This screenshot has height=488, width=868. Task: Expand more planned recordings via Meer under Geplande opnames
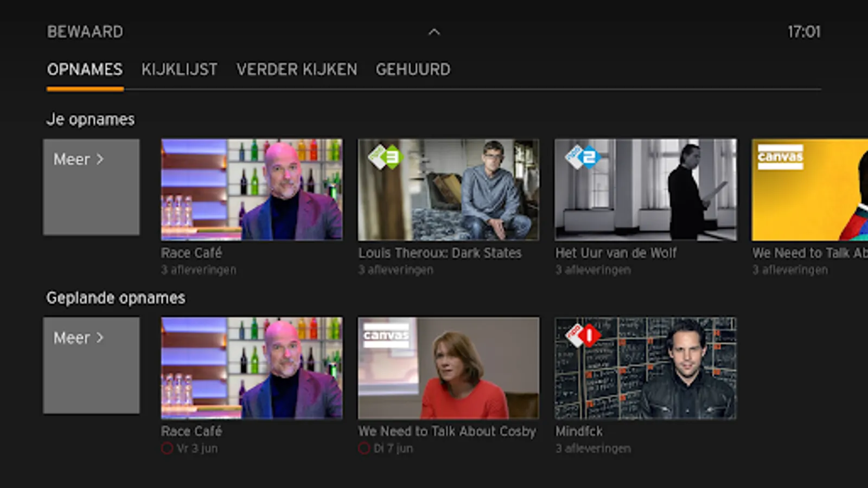click(x=91, y=365)
